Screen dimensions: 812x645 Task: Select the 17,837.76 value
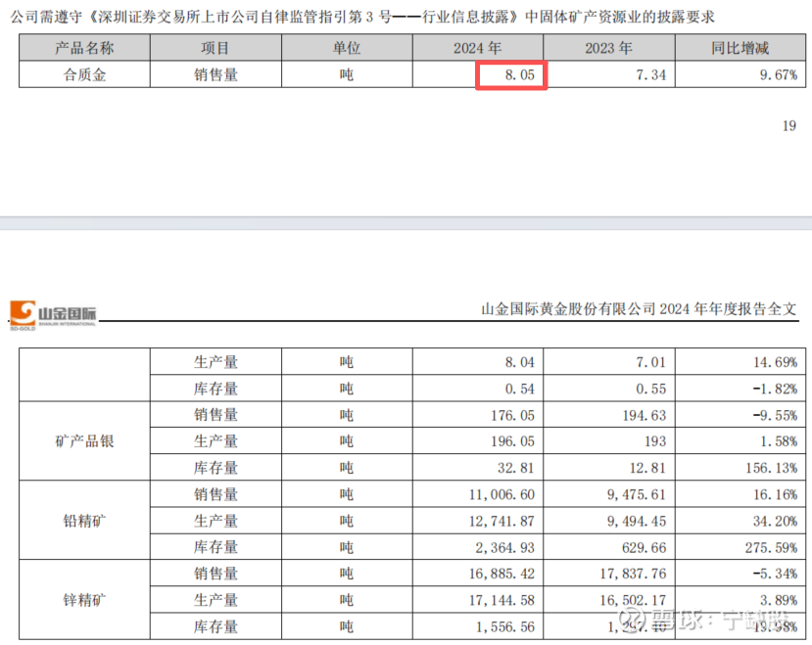coord(634,574)
